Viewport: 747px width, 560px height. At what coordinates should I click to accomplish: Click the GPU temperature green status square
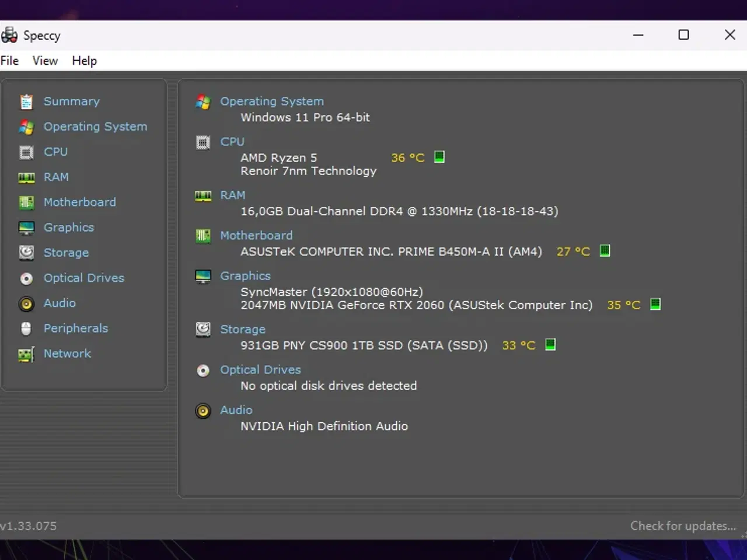[655, 304]
